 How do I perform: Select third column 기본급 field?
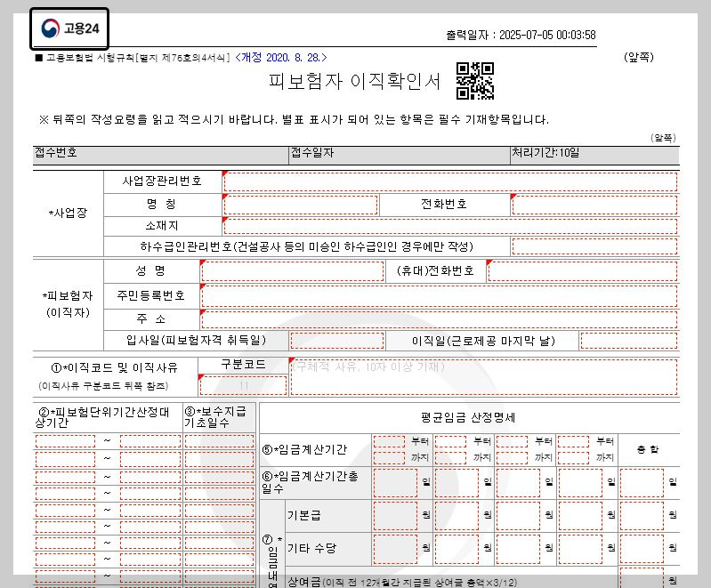click(x=518, y=516)
